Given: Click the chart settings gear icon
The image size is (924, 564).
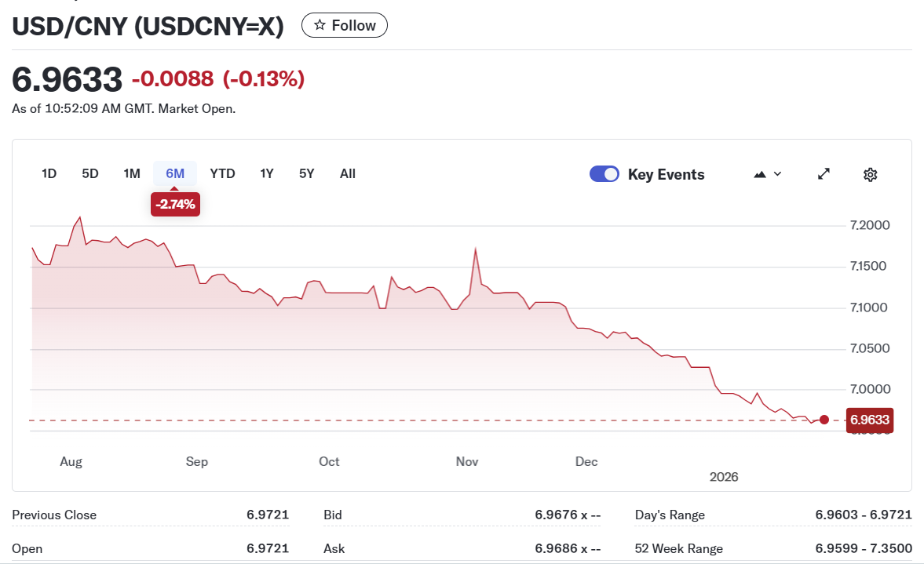Looking at the screenshot, I should (x=870, y=174).
